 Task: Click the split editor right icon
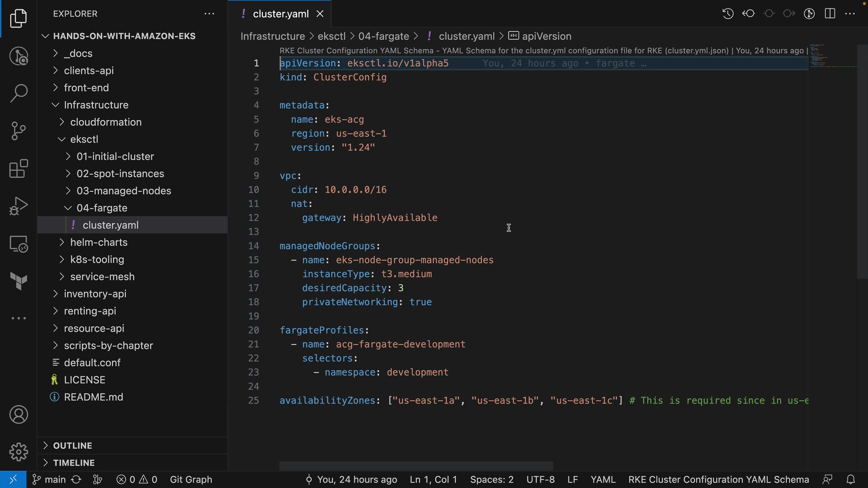click(x=830, y=14)
